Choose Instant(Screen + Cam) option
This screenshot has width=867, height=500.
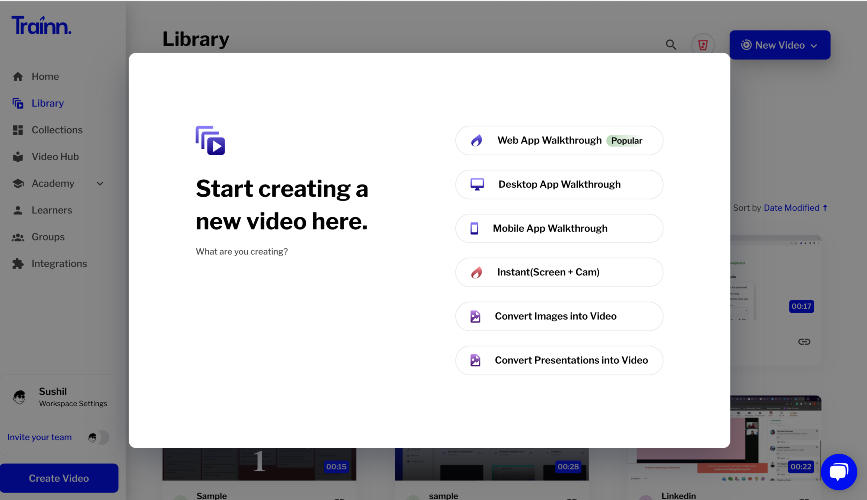(x=559, y=272)
